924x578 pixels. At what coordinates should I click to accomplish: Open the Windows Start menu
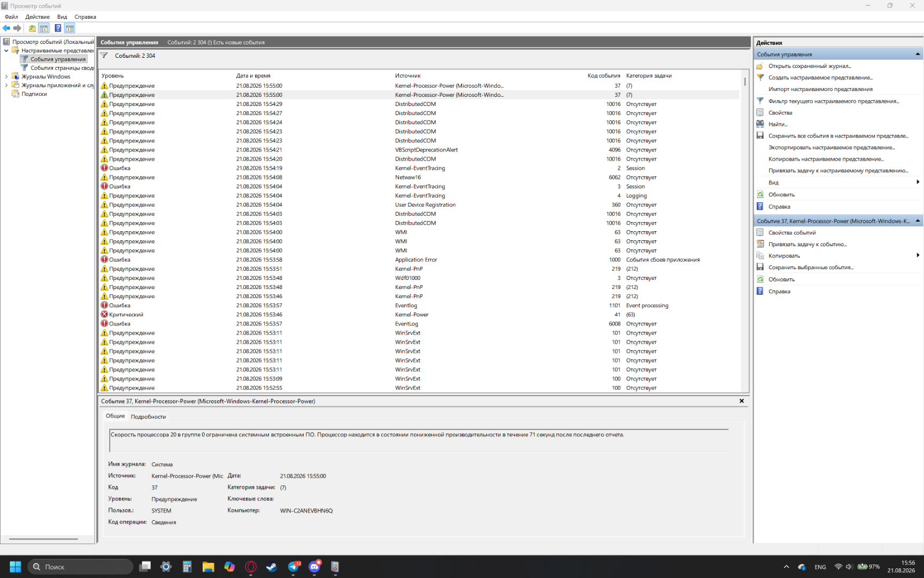tap(15, 567)
